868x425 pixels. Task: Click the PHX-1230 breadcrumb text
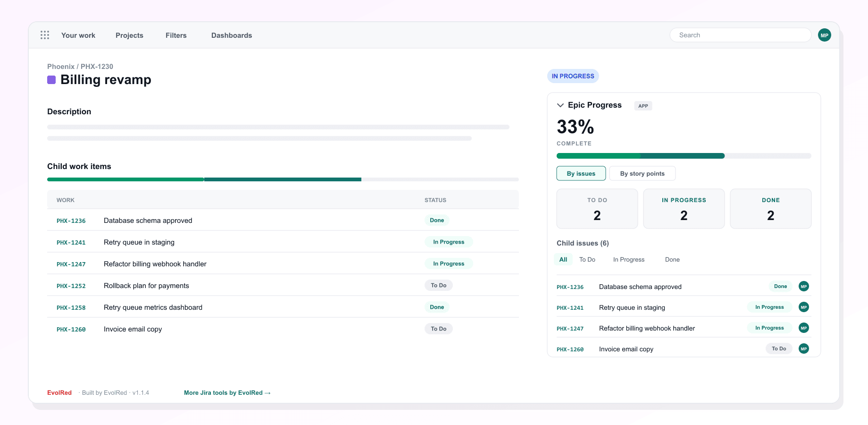(x=97, y=67)
